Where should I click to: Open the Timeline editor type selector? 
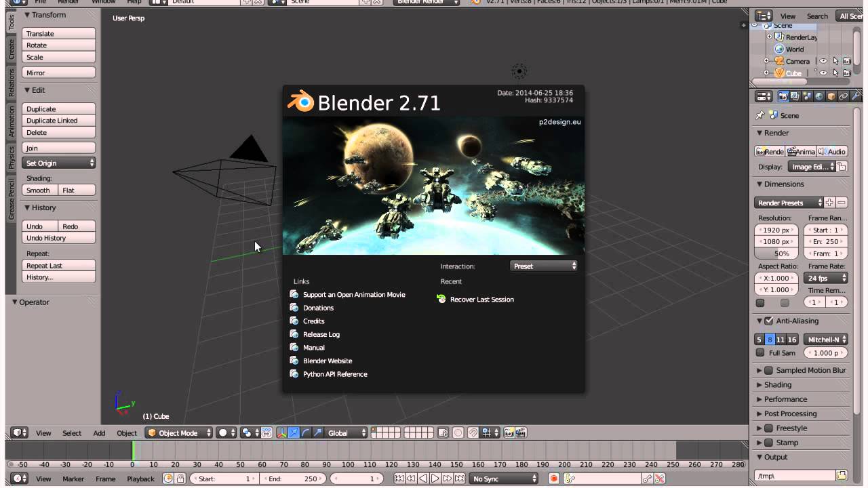click(20, 479)
